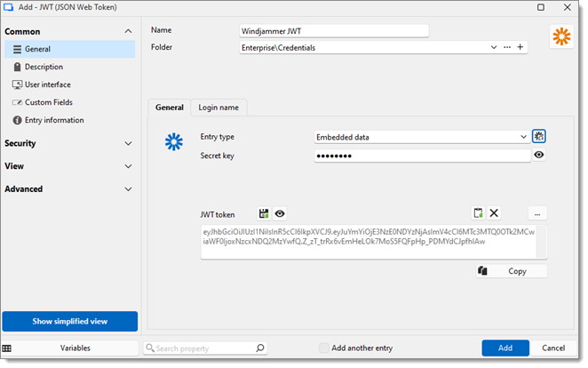This screenshot has height=368, width=588.
Task: Click into the Secret key field
Action: [x=422, y=156]
